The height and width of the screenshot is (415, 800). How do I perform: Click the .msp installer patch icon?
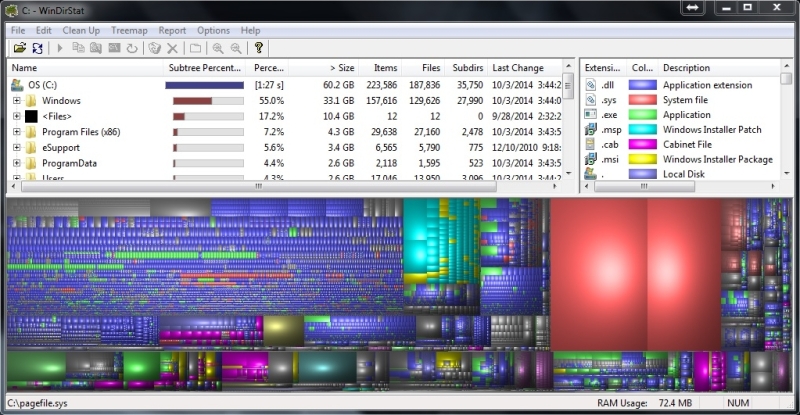pyautogui.click(x=590, y=129)
